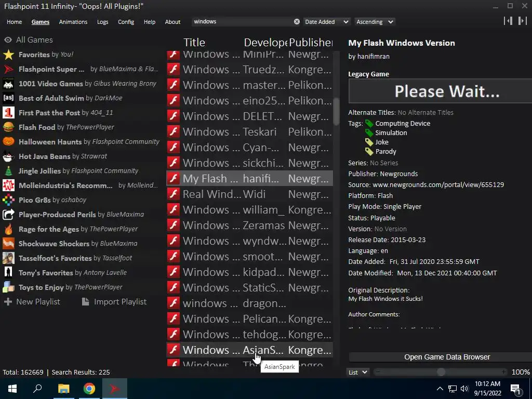Click the Tasselfoot's Favorites avatar icon
This screenshot has width=532, height=399.
click(x=8, y=258)
